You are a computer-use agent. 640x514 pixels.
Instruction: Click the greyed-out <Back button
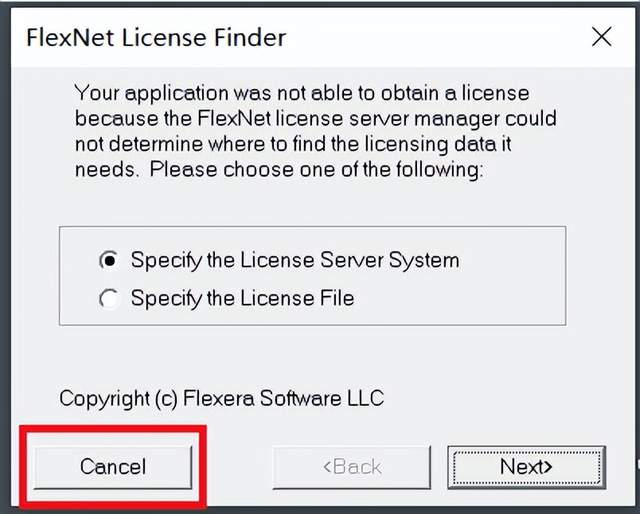tap(351, 467)
